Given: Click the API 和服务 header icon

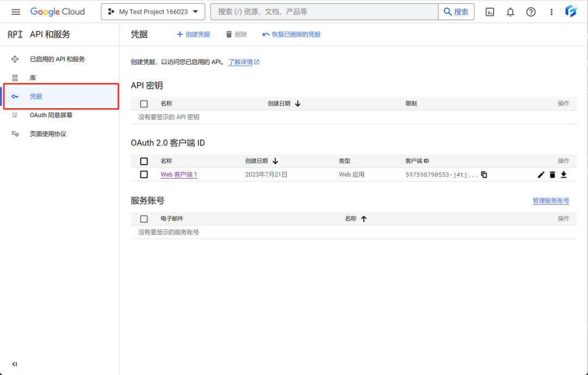Looking at the screenshot, I should click(15, 34).
